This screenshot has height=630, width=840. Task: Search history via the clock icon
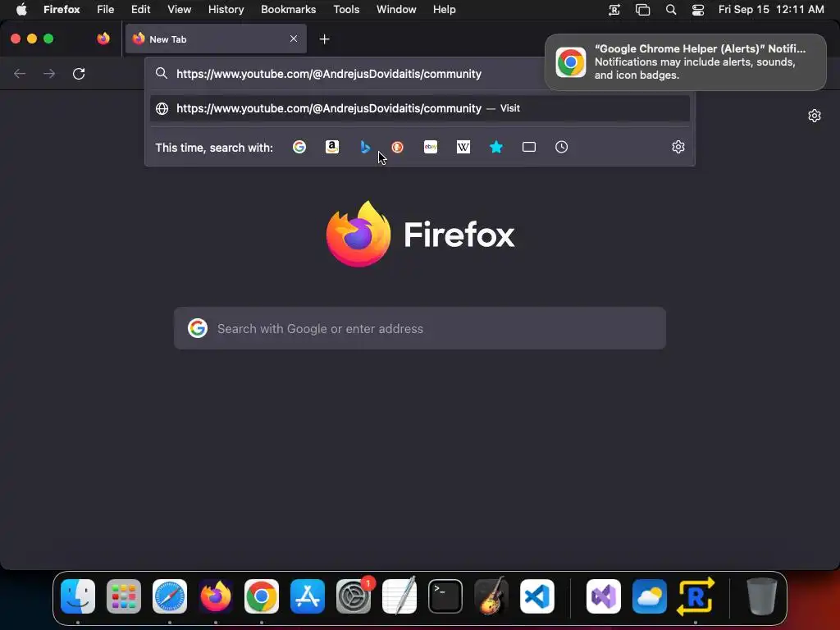tap(561, 147)
